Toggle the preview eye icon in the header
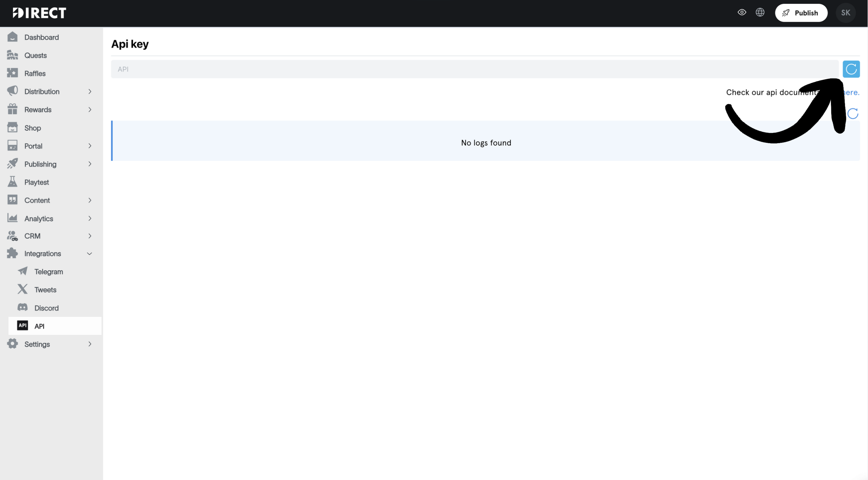 coord(742,13)
